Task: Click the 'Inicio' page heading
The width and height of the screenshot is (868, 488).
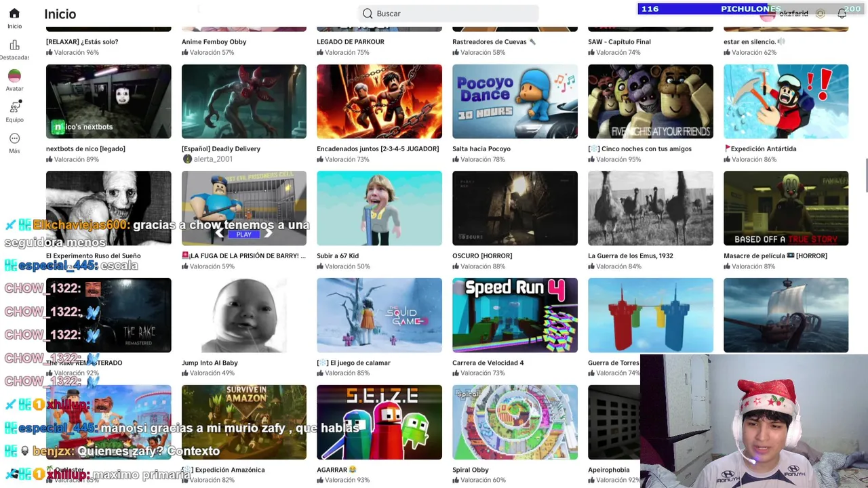Action: click(60, 14)
